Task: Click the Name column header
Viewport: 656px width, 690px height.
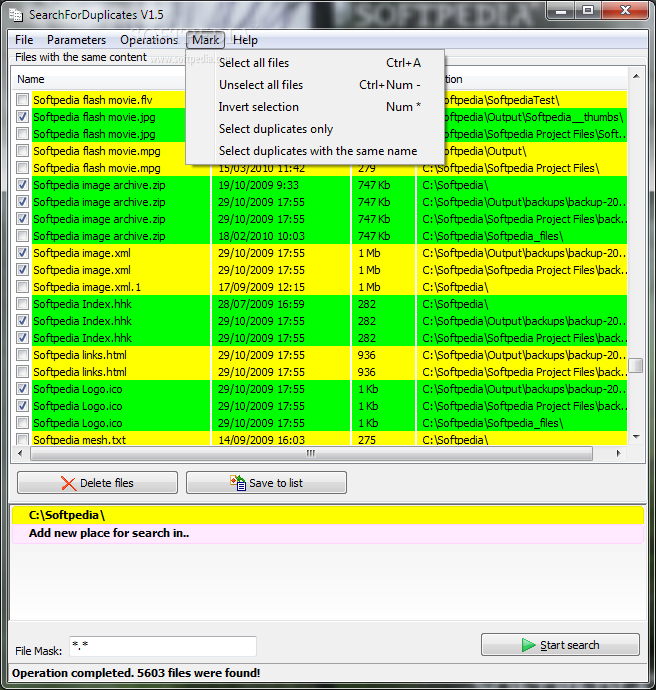Action: pyautogui.click(x=100, y=79)
